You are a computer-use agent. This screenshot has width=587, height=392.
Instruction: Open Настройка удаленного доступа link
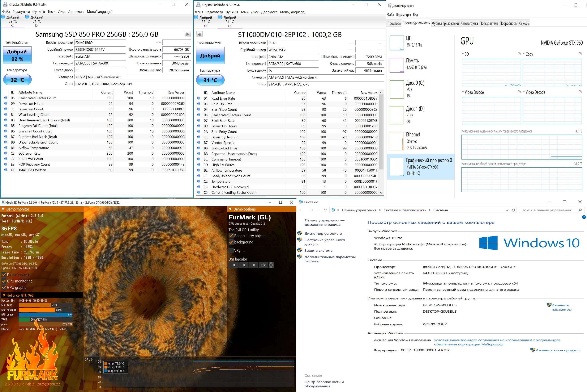pyautogui.click(x=325, y=242)
